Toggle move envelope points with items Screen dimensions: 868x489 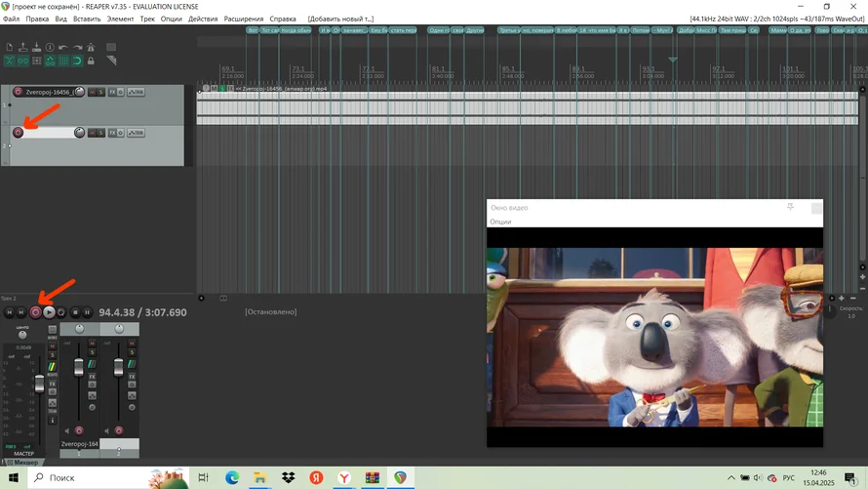coord(50,61)
